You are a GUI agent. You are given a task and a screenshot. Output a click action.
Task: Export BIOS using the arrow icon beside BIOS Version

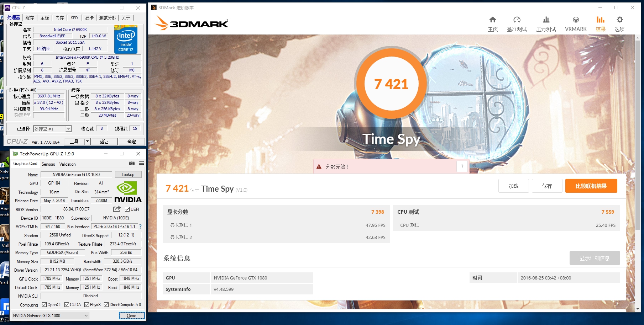(x=116, y=209)
